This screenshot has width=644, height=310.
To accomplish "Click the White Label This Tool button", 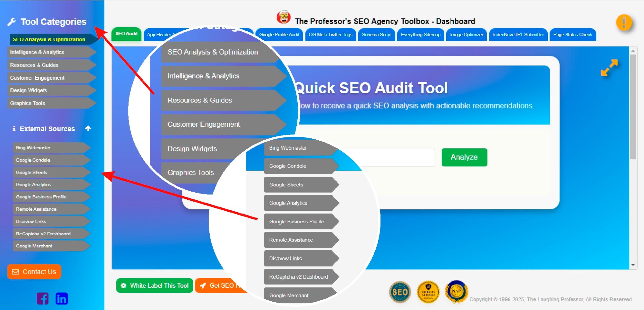I will (155, 285).
